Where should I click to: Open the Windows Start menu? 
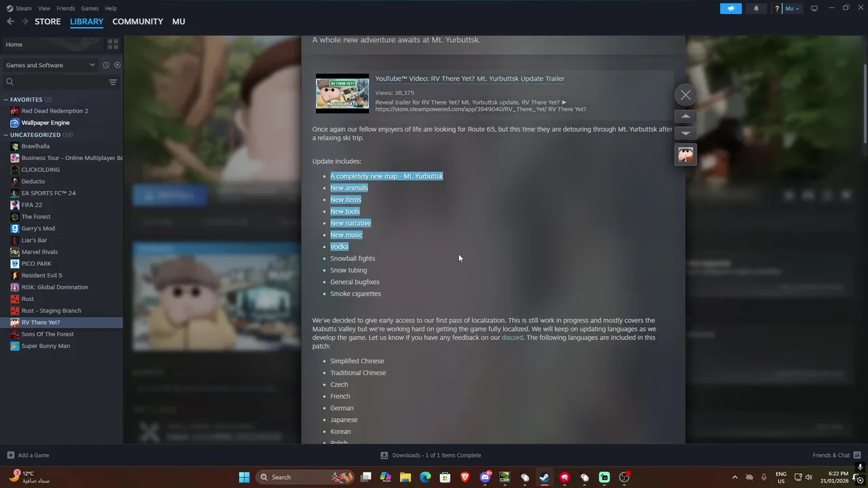point(244,477)
